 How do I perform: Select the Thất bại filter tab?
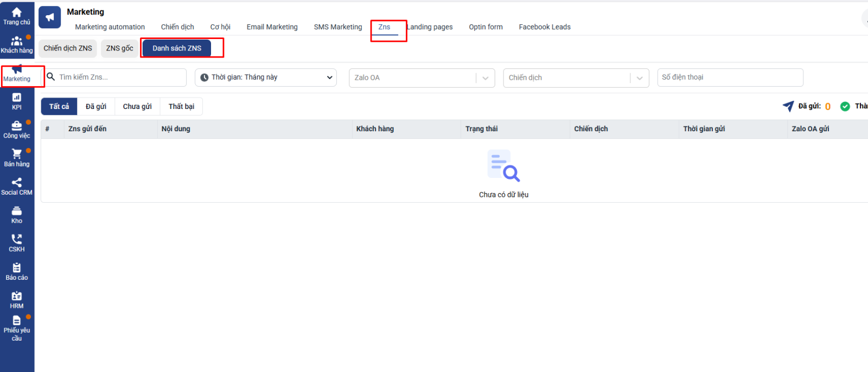tap(181, 106)
